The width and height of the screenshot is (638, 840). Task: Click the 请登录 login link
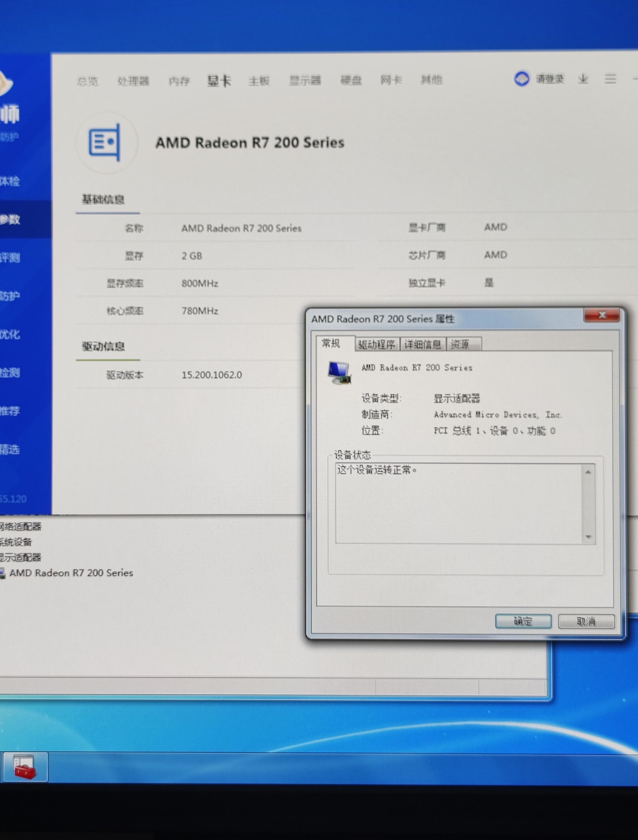[x=550, y=79]
